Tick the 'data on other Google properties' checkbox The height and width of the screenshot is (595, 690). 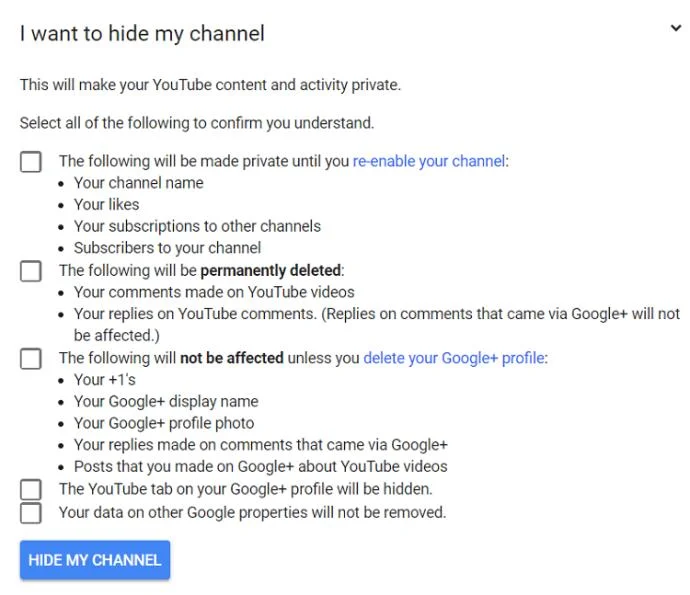point(31,513)
